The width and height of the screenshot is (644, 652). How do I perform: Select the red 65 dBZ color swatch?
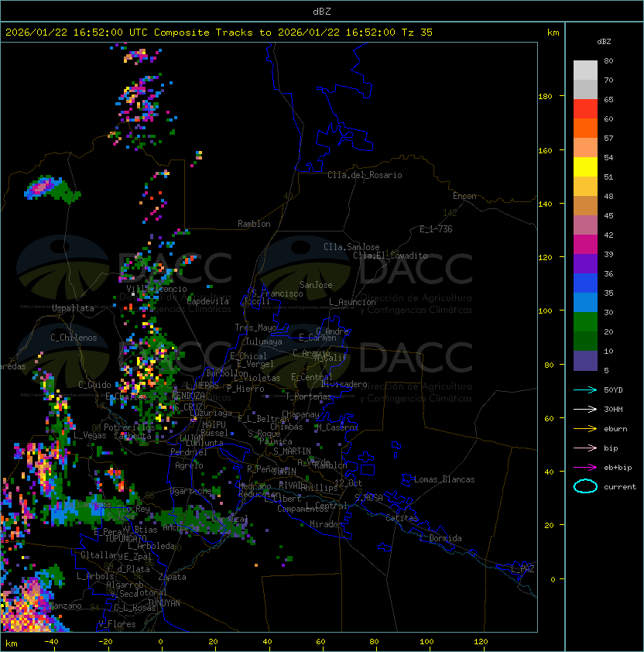tap(585, 109)
